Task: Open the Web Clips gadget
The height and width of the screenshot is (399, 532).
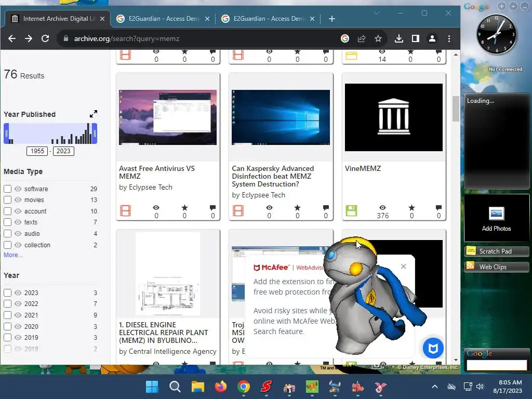Action: [496, 267]
